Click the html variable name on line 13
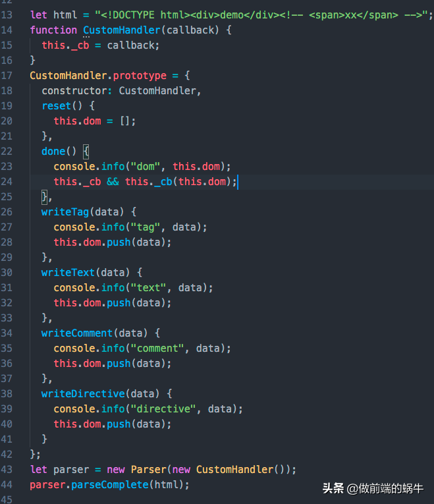Screen dimensions: 434x504 pos(65,15)
